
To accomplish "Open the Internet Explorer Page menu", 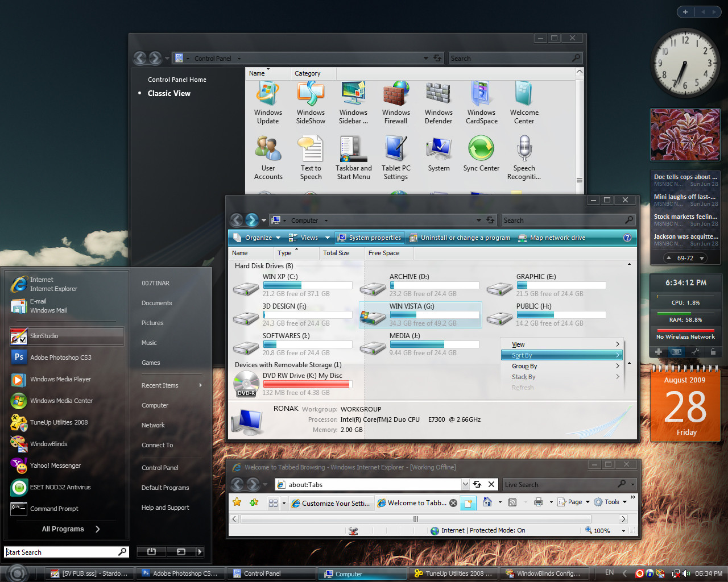I will pos(573,502).
